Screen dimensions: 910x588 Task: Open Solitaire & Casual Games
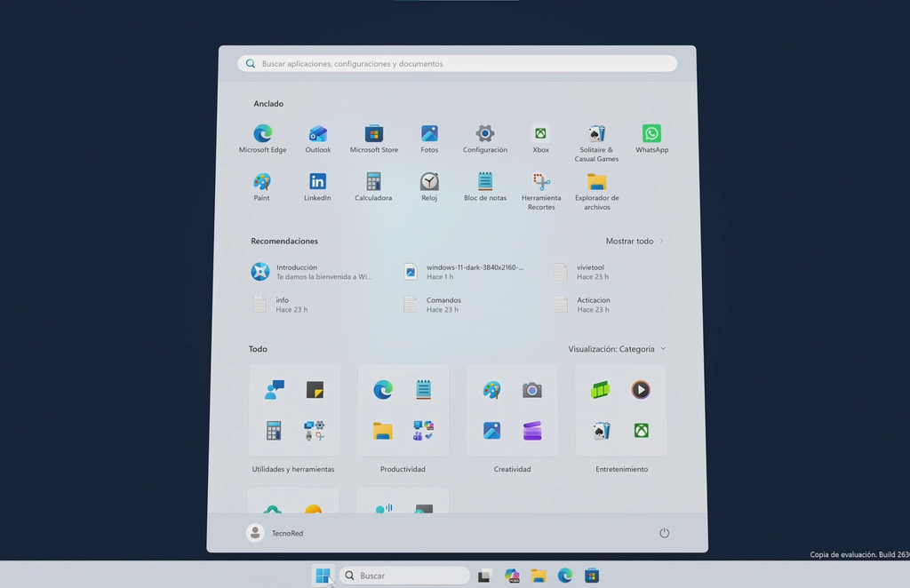pos(596,143)
